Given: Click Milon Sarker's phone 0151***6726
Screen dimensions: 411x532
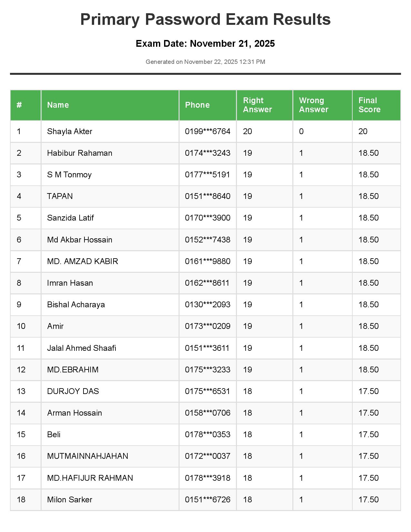Looking at the screenshot, I should point(208,500).
